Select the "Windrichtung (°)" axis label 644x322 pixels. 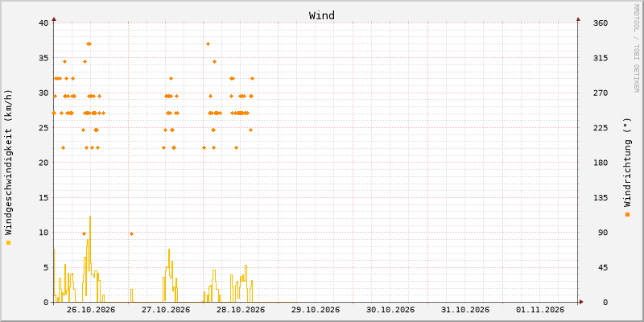(627, 163)
